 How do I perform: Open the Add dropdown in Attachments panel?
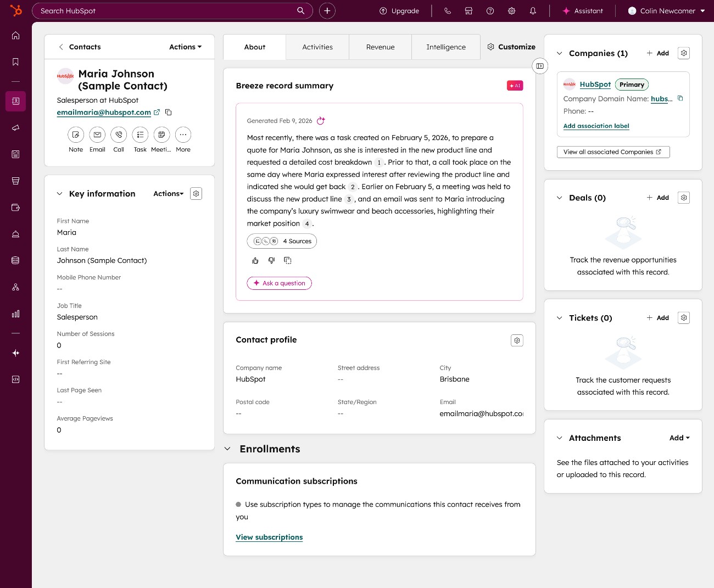click(x=679, y=438)
